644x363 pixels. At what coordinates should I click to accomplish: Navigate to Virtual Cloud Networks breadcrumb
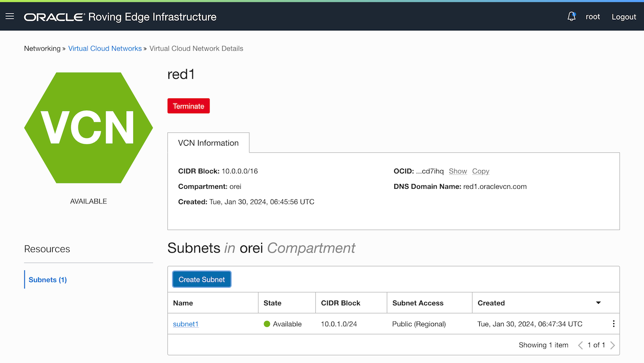[105, 49]
